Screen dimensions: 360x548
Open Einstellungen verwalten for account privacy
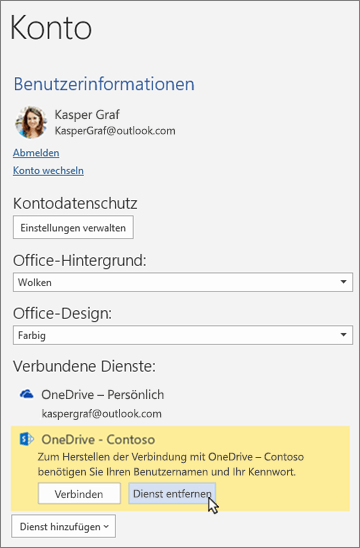(x=73, y=228)
